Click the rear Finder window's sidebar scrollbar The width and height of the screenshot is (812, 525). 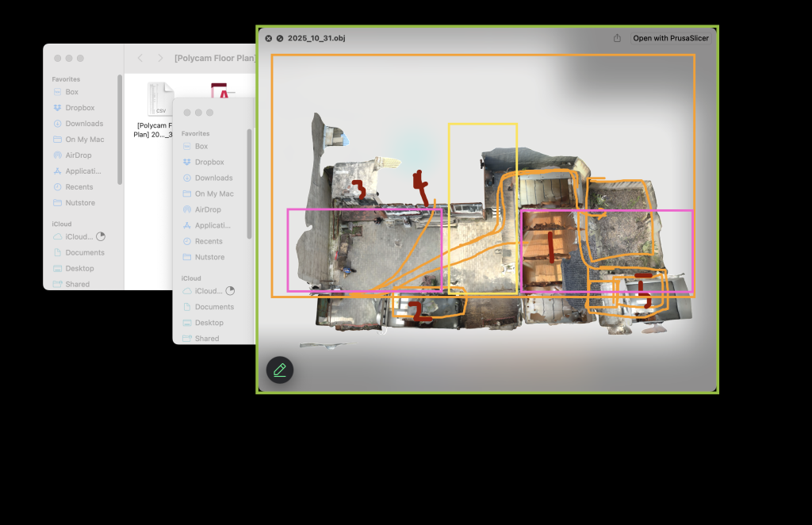pyautogui.click(x=120, y=131)
